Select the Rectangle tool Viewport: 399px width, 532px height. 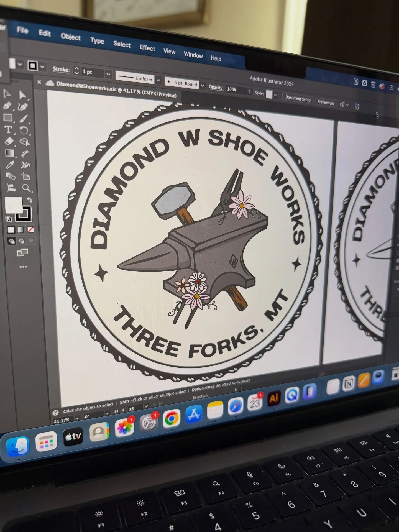[8, 118]
